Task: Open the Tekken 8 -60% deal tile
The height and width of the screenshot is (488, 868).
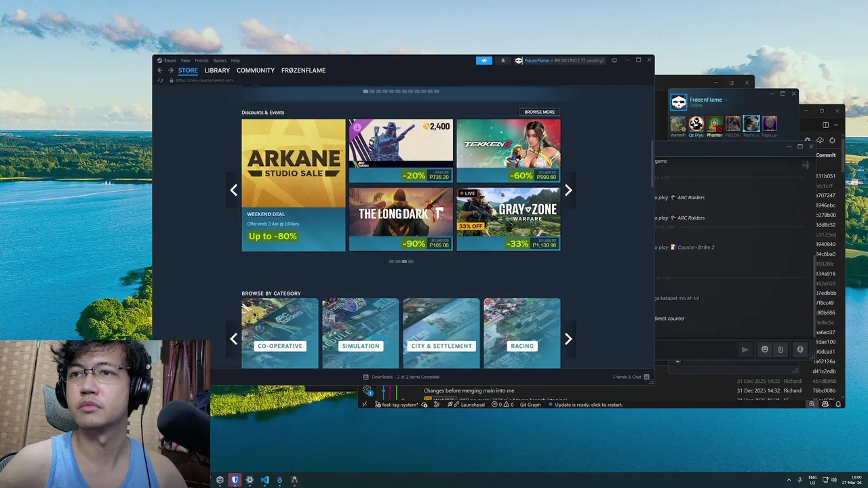Action: (x=509, y=151)
